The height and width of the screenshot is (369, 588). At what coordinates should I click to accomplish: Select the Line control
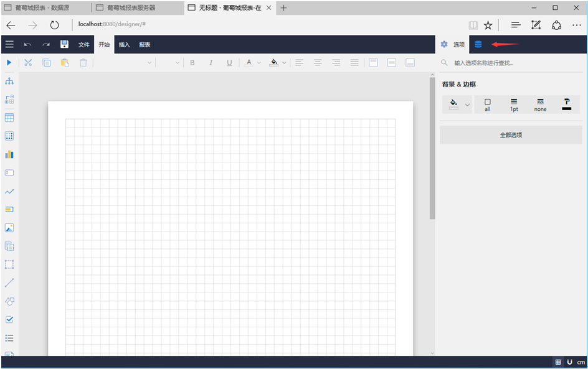[x=9, y=283]
